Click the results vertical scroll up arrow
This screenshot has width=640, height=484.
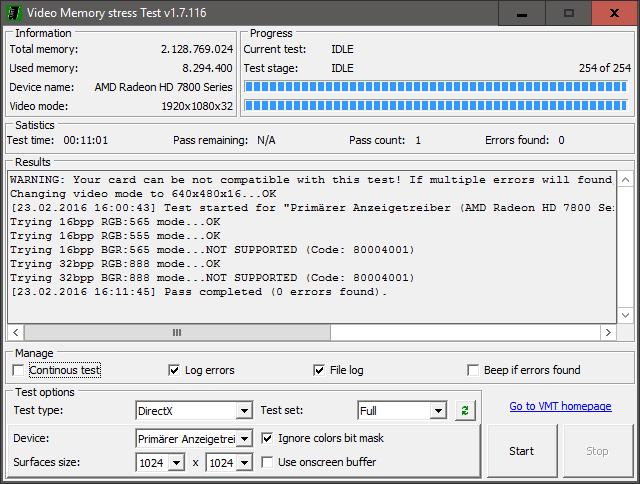pos(625,180)
